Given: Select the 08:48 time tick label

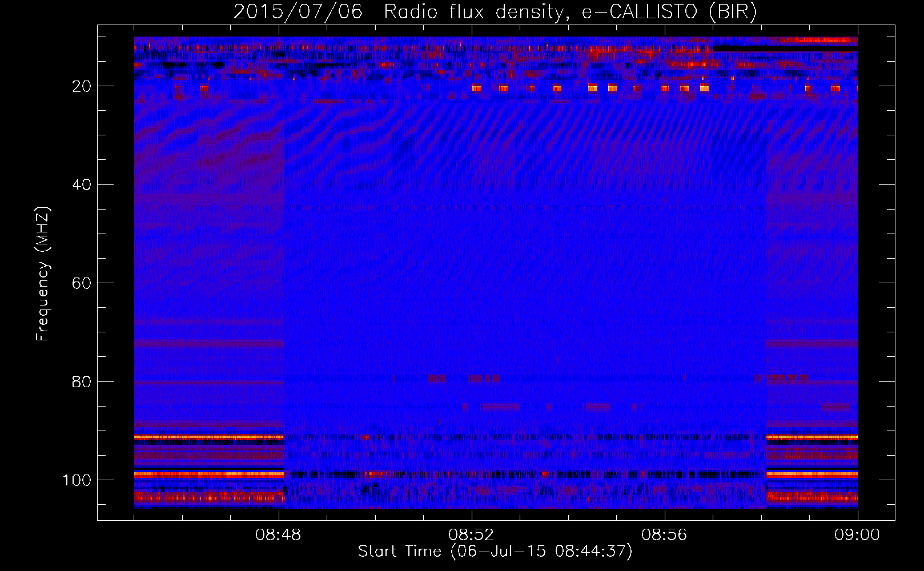Looking at the screenshot, I should tap(278, 535).
